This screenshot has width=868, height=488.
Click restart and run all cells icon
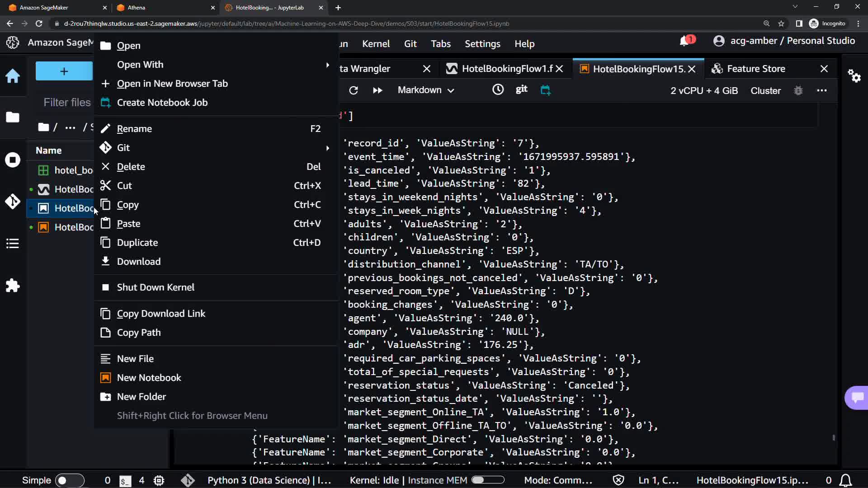tap(377, 90)
